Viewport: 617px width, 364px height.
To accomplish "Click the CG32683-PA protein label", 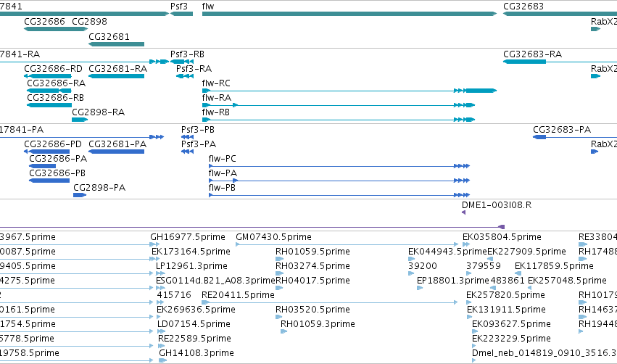I will 562,130.
